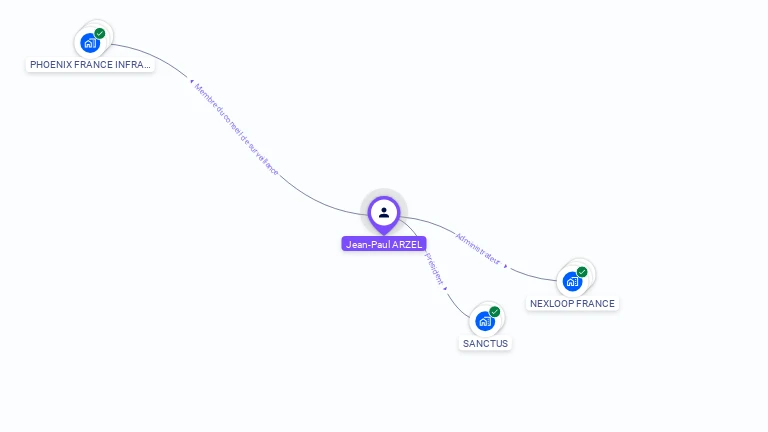The image size is (768, 432).
Task: Click the green verified checkmark on PHOENIX node
Action: 100,33
